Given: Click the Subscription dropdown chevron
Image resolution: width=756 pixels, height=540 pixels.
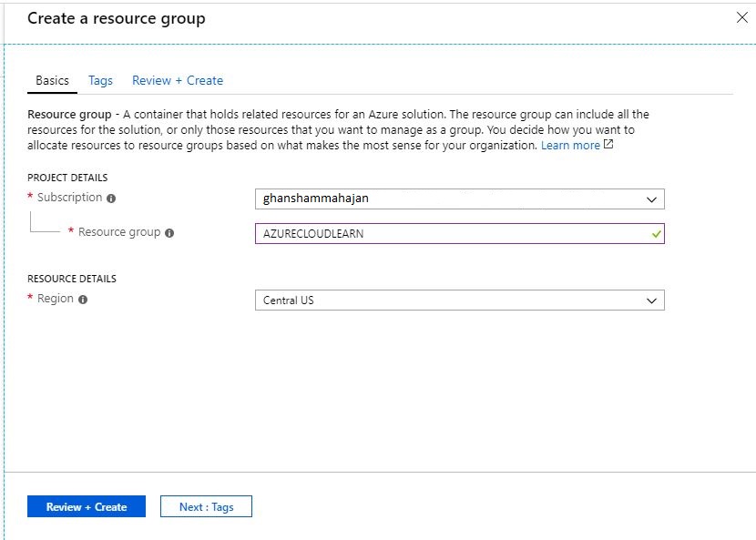Looking at the screenshot, I should (x=650, y=199).
